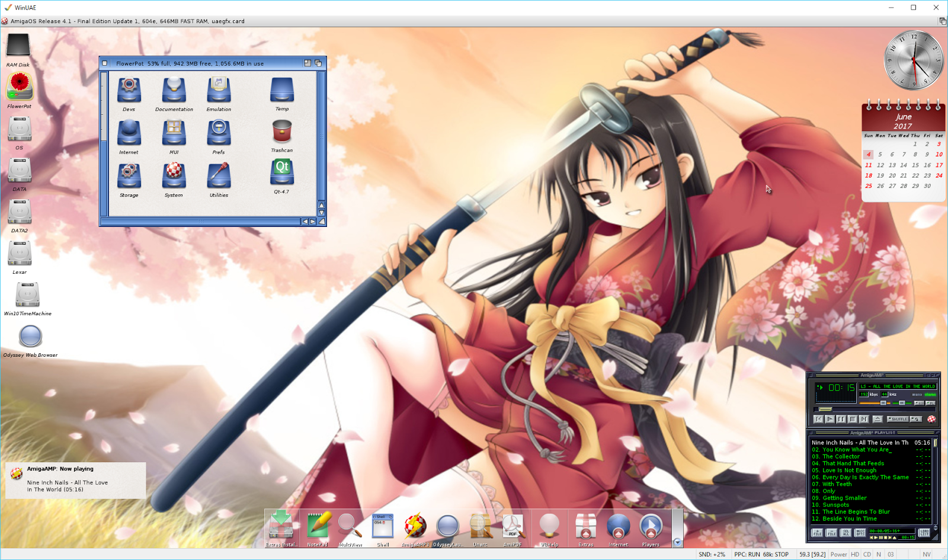The image size is (948, 560).
Task: Skip to next track in AmigaAMP
Action: click(863, 419)
